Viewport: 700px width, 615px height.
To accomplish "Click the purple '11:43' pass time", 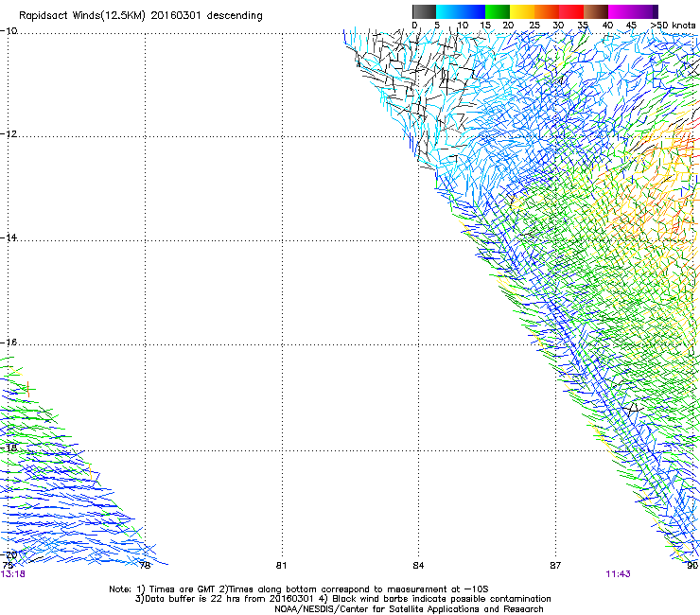I will (618, 574).
